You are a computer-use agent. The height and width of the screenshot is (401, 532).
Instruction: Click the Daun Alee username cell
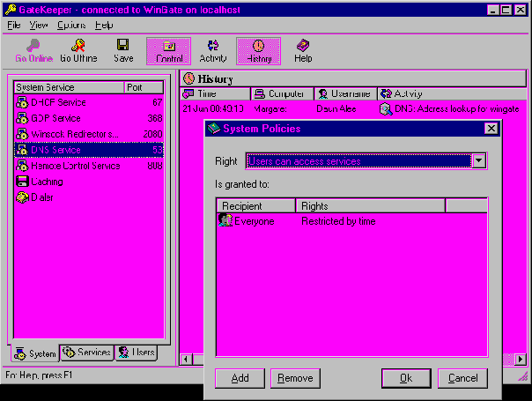tap(336, 109)
